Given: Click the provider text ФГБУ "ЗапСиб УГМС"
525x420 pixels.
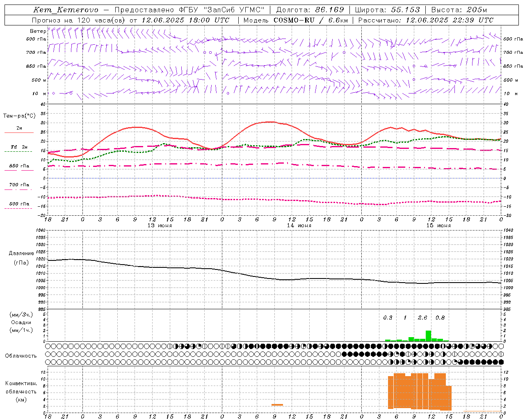Looking at the screenshot, I should (x=222, y=10).
